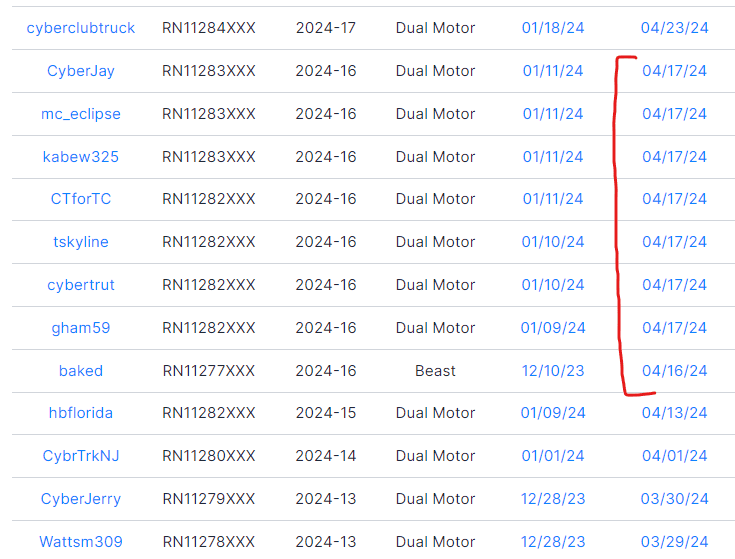The image size is (735, 559).
Task: Click 04/17/24 date in CTforTC row
Action: click(675, 199)
